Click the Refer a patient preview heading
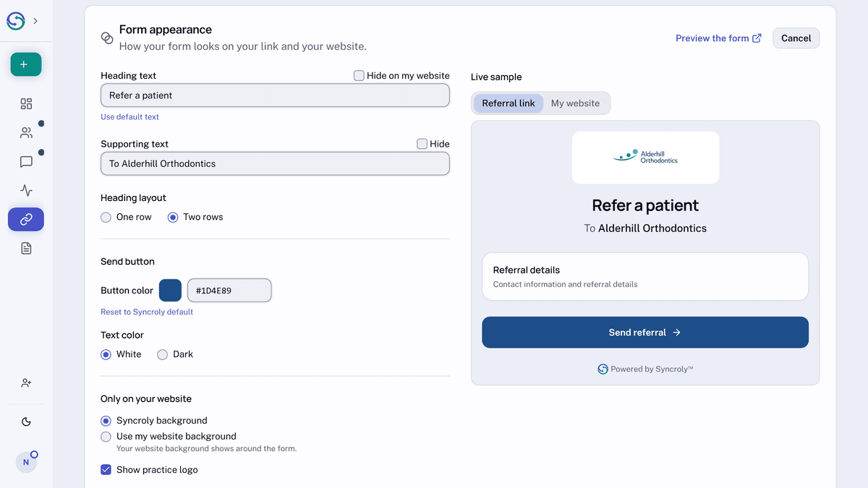This screenshot has height=488, width=868. tap(645, 205)
